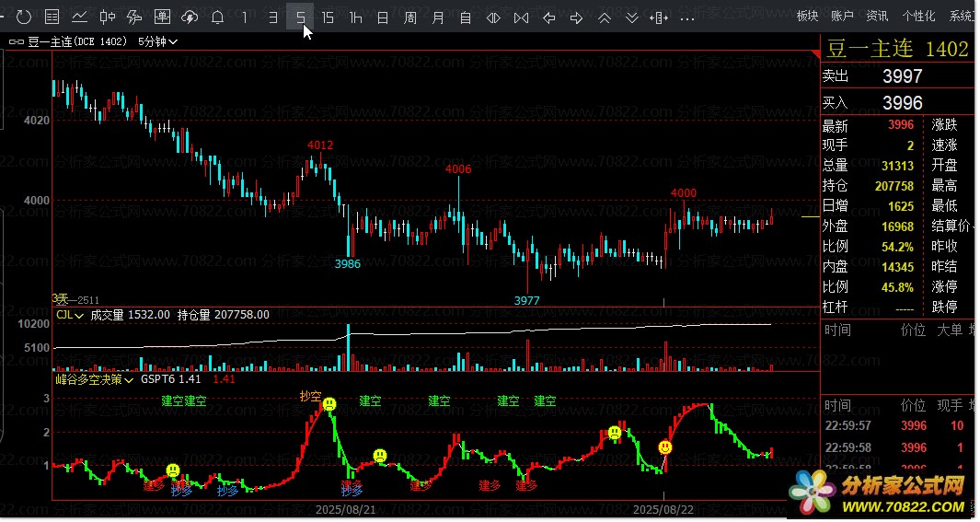The image size is (980, 522).
Task: Click the 豆一主连(DCE 1402) contract label
Action: pos(77,41)
